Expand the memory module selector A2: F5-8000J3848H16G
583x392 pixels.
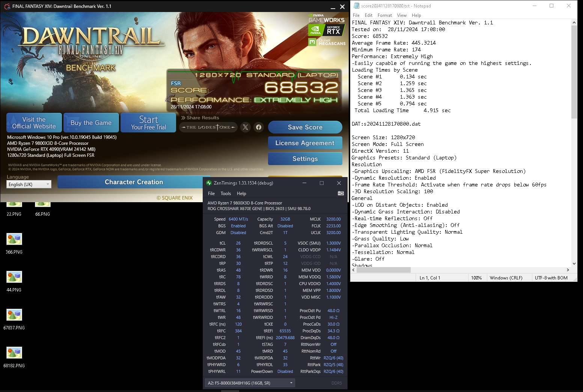250,383
